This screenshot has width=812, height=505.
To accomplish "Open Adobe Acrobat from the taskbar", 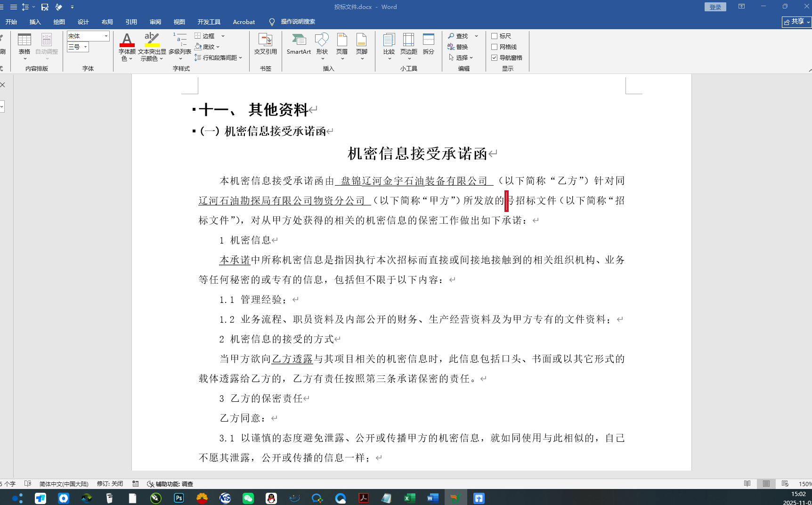I will pos(364,498).
